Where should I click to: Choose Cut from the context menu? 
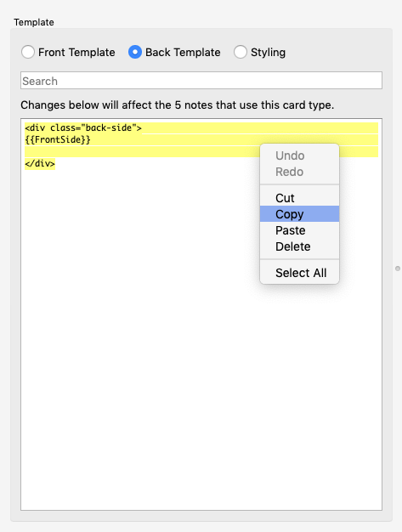tap(299, 198)
